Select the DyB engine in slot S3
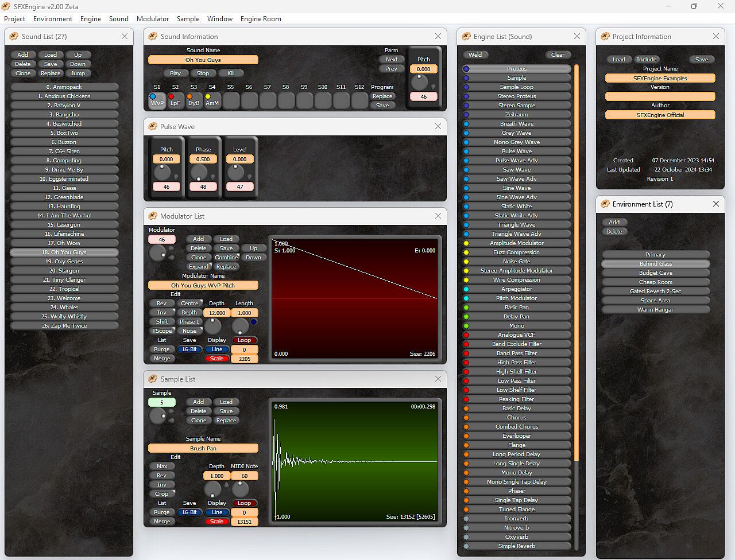 [x=194, y=100]
